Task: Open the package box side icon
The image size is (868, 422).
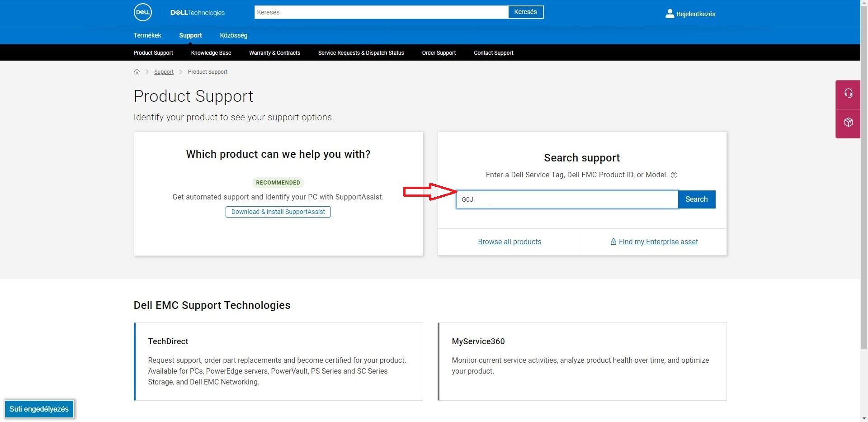Action: click(848, 123)
